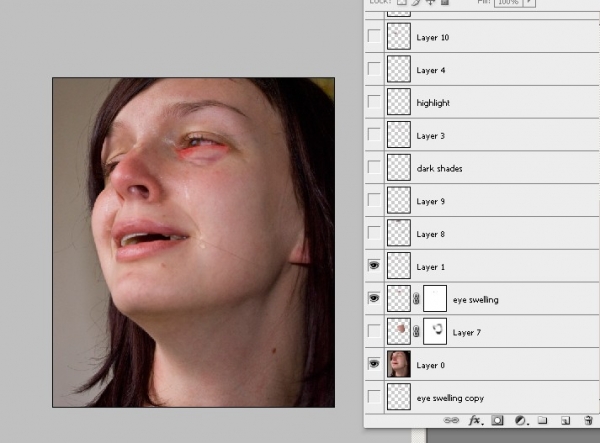Lock position move icon
The image size is (600, 443).
(430, 2)
